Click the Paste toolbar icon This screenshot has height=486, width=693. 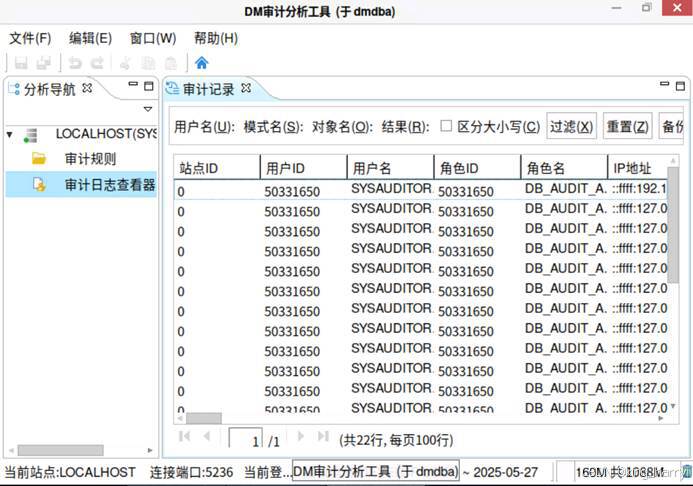point(171,63)
